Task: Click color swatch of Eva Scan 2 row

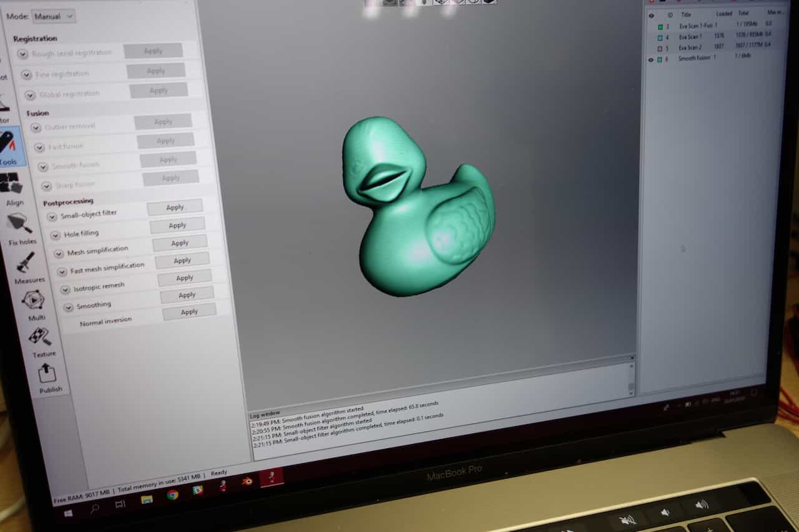Action: point(660,48)
